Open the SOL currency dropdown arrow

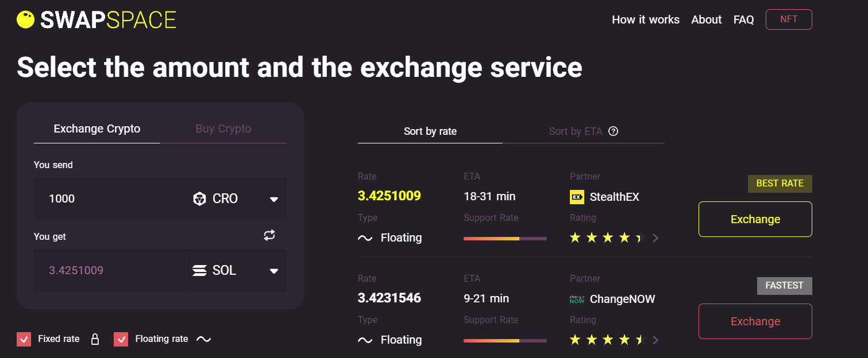click(274, 271)
